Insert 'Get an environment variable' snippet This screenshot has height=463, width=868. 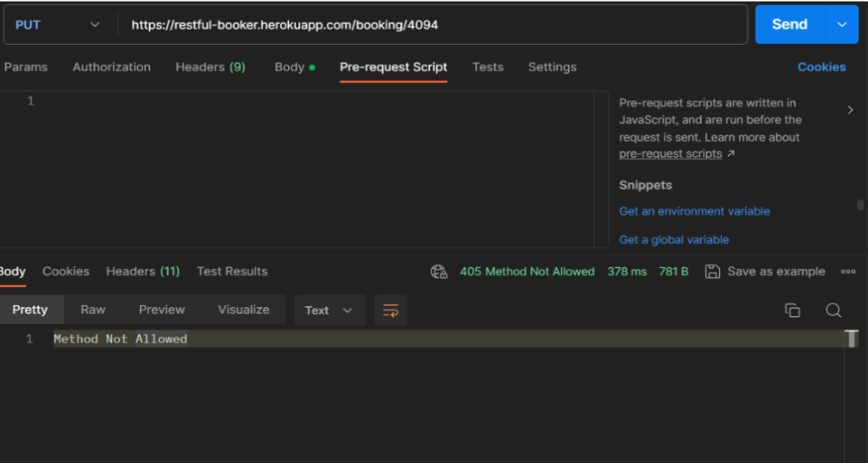coord(694,211)
